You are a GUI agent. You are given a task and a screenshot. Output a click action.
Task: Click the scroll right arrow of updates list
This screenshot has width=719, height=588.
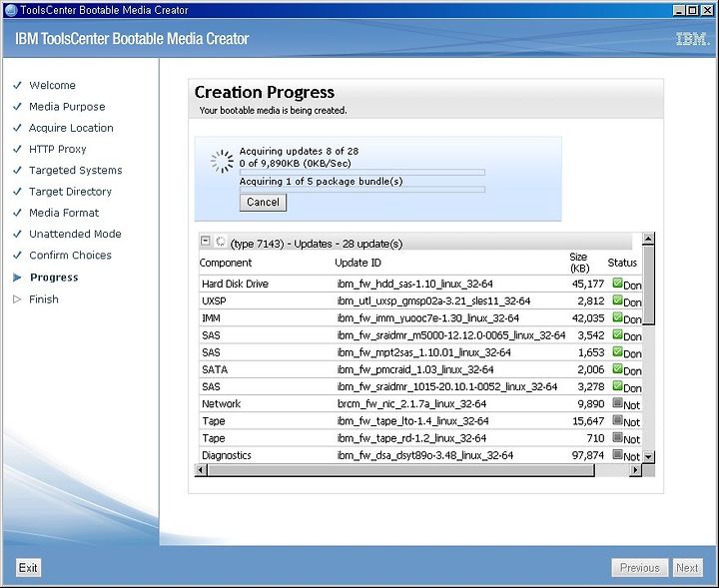pos(635,470)
